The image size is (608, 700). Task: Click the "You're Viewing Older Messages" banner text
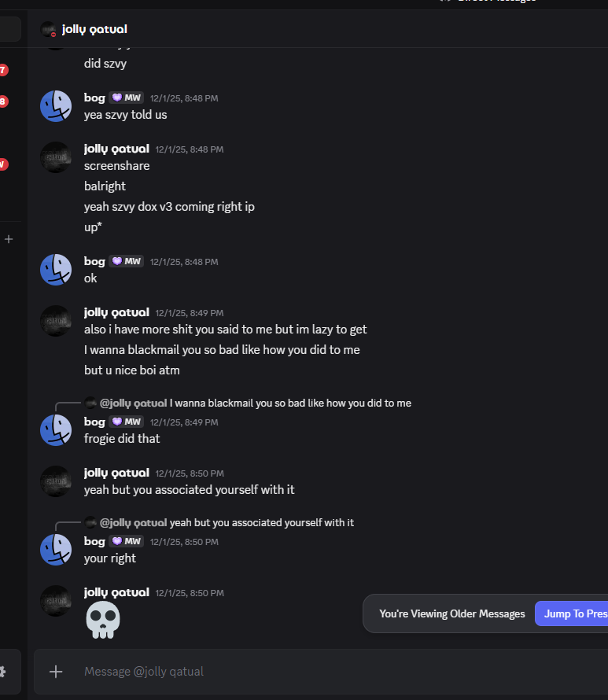pos(451,613)
